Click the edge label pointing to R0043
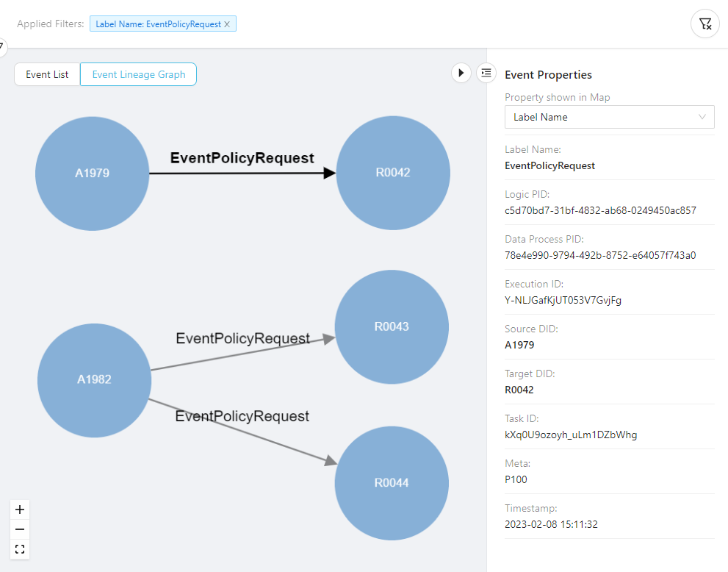 [x=242, y=338]
